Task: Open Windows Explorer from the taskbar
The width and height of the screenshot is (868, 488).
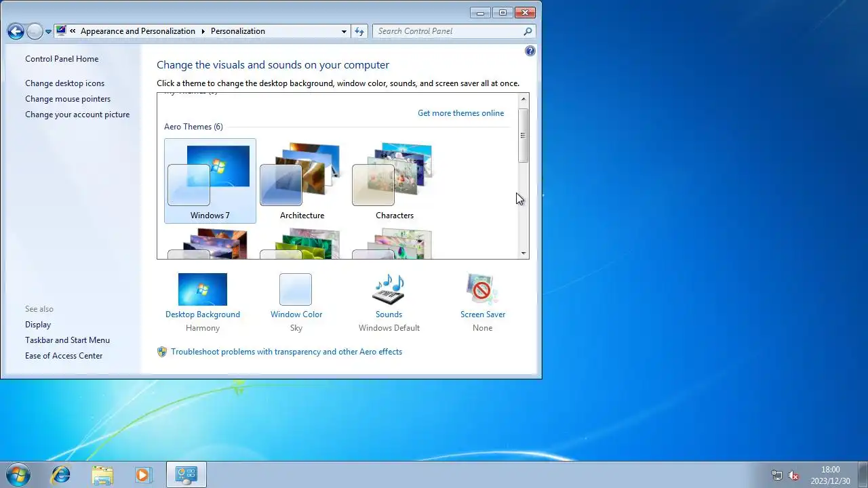Action: click(102, 474)
